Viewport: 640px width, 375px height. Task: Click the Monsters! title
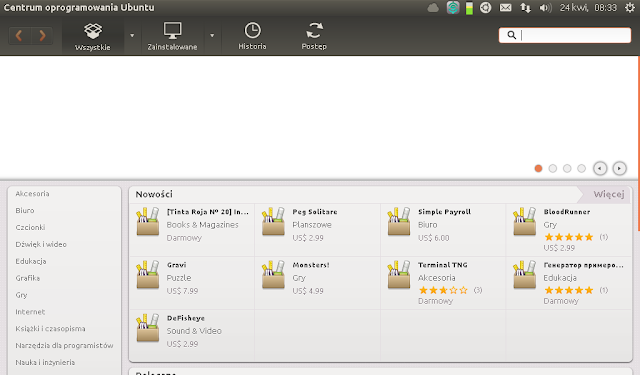[311, 265]
